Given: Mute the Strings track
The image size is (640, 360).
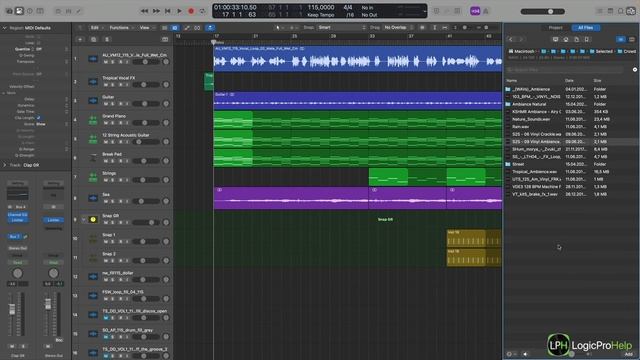Looking at the screenshot, I should [x=106, y=180].
